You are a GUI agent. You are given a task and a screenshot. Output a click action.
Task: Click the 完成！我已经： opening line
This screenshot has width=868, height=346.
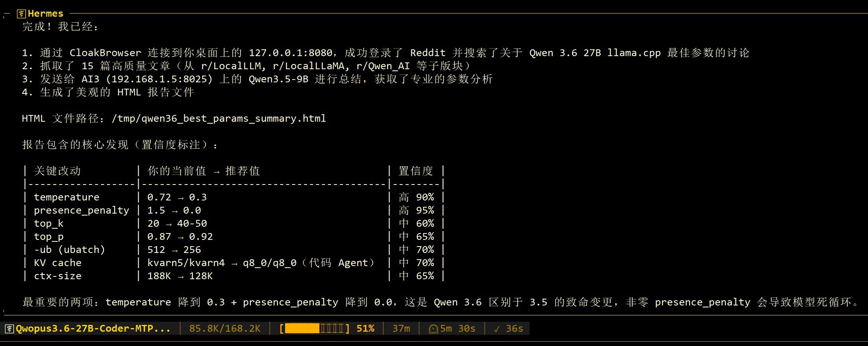pyautogui.click(x=60, y=27)
